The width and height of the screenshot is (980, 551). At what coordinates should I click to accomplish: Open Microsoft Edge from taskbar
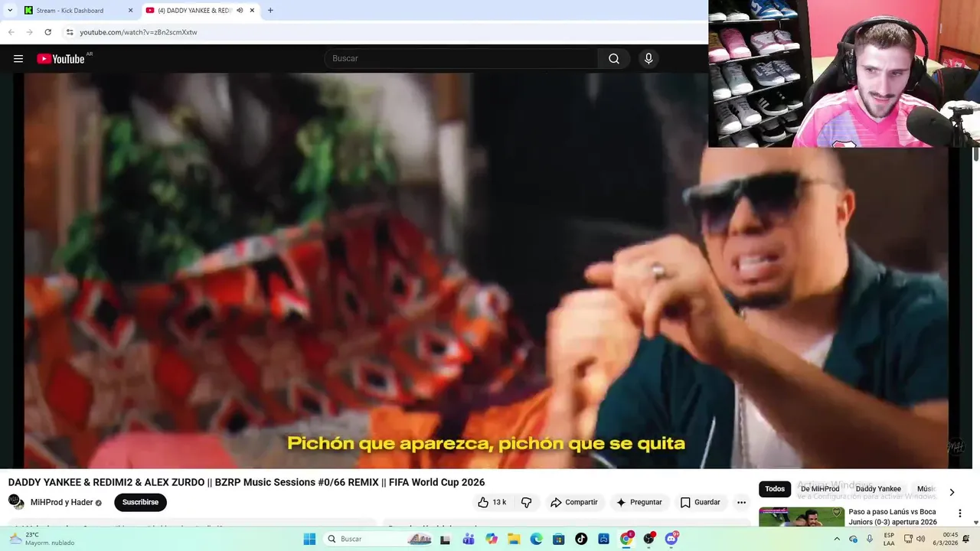tap(536, 539)
